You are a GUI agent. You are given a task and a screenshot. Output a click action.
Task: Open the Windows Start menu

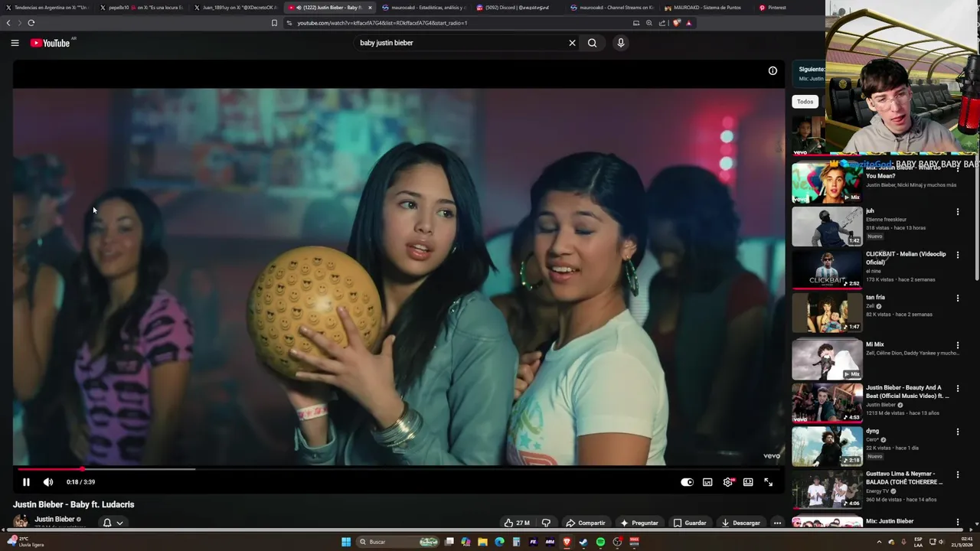coord(346,542)
